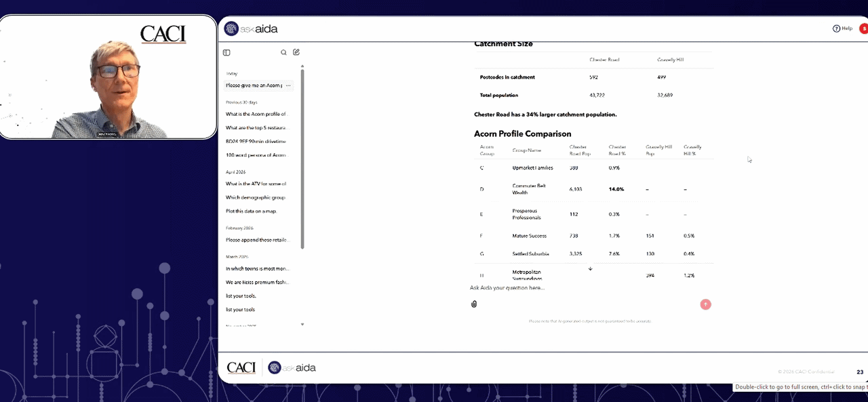Click sidebar scrollbar down arrow
The image size is (868, 402).
point(302,324)
